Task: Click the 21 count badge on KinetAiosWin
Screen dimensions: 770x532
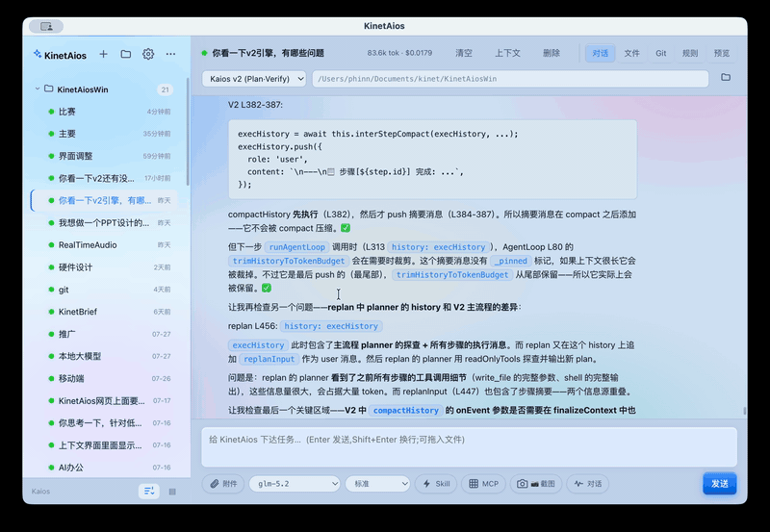Action: [165, 89]
